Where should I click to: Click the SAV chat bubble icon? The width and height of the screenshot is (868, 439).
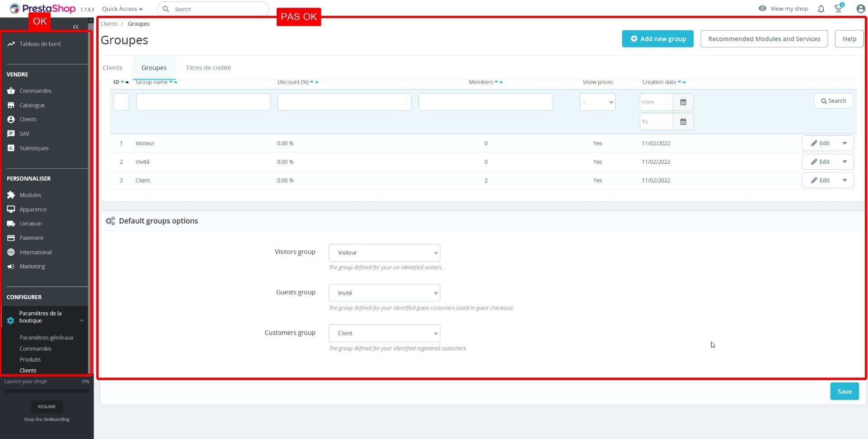11,134
